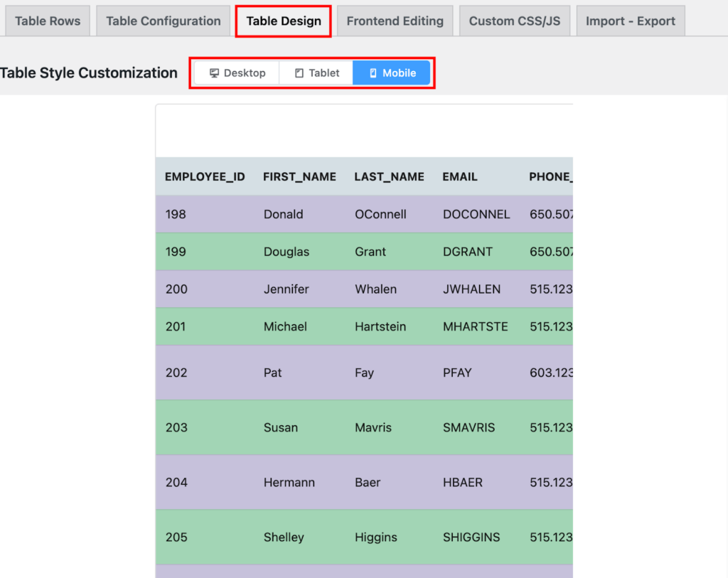Image resolution: width=728 pixels, height=578 pixels.
Task: Open the Table Rows tab
Action: point(48,21)
